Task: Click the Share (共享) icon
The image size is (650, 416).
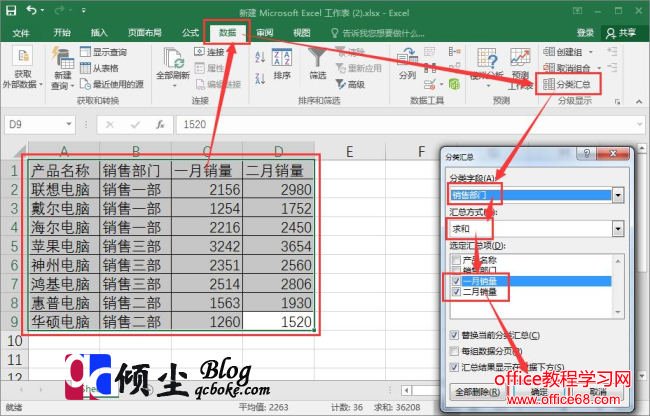Action: click(x=611, y=33)
